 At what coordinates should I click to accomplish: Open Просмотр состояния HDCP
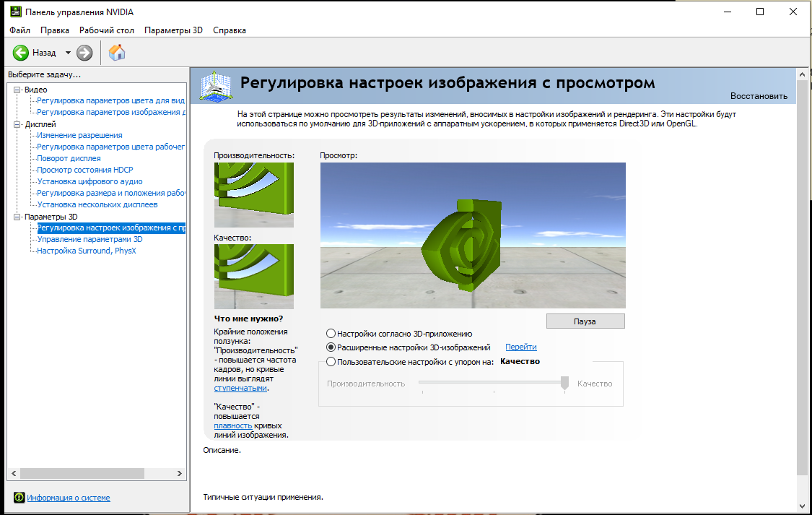[x=85, y=170]
